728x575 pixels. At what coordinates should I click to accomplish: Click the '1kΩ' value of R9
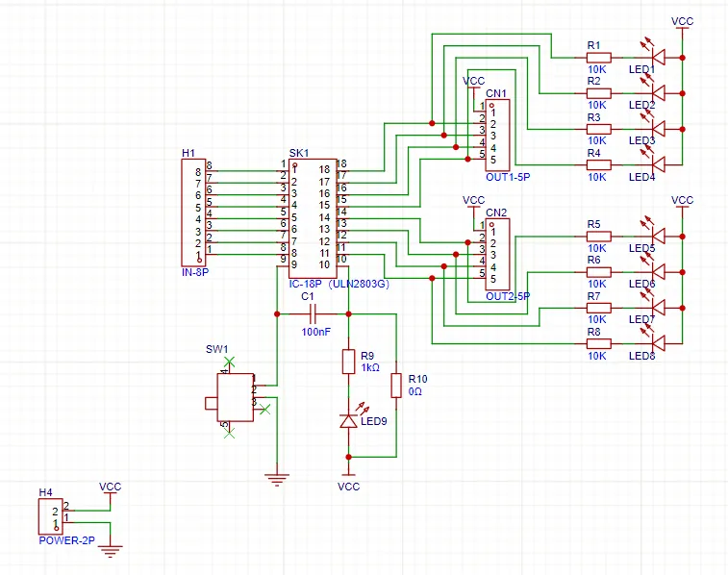click(370, 367)
